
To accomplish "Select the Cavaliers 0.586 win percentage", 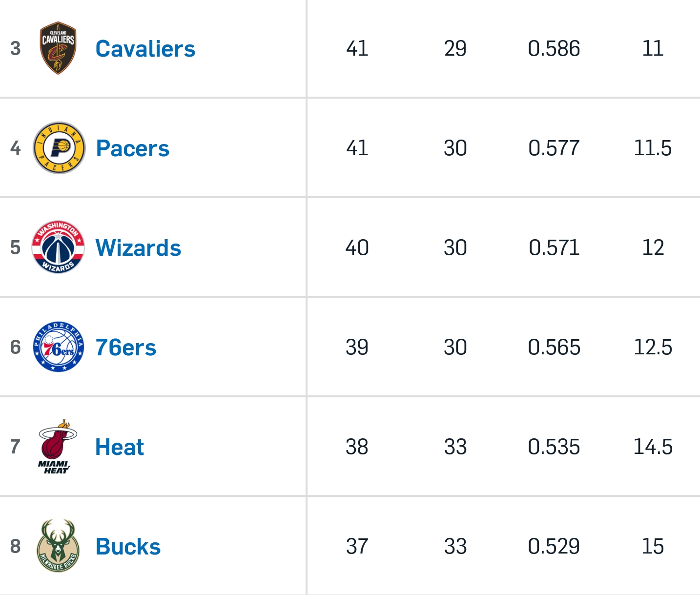I will point(554,48).
